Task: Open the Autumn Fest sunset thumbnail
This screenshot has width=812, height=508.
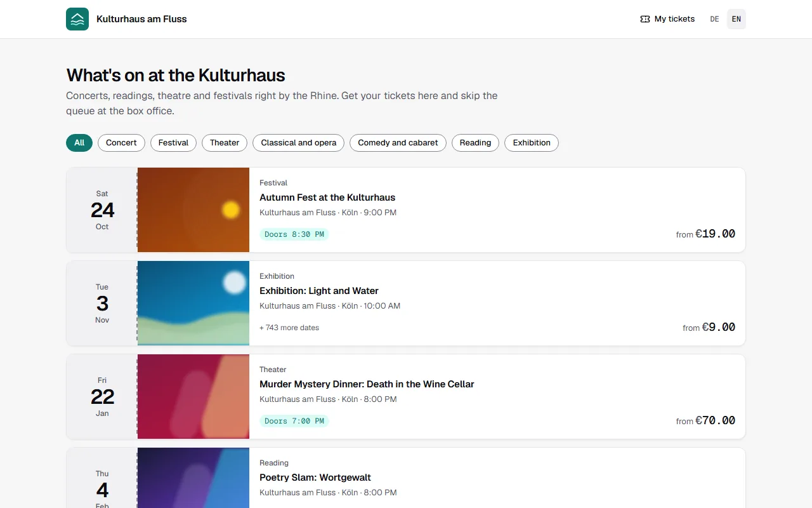Action: (193, 210)
